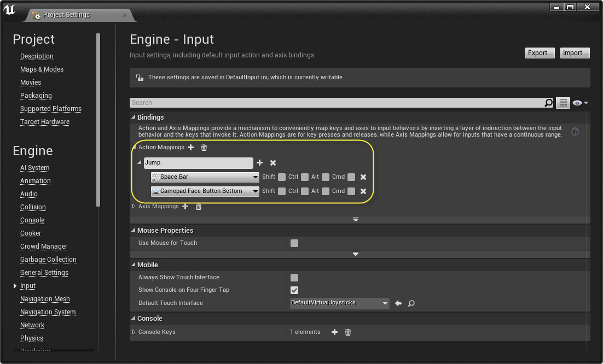This screenshot has width=603, height=364.
Task: Click the Import... button
Action: tap(575, 53)
